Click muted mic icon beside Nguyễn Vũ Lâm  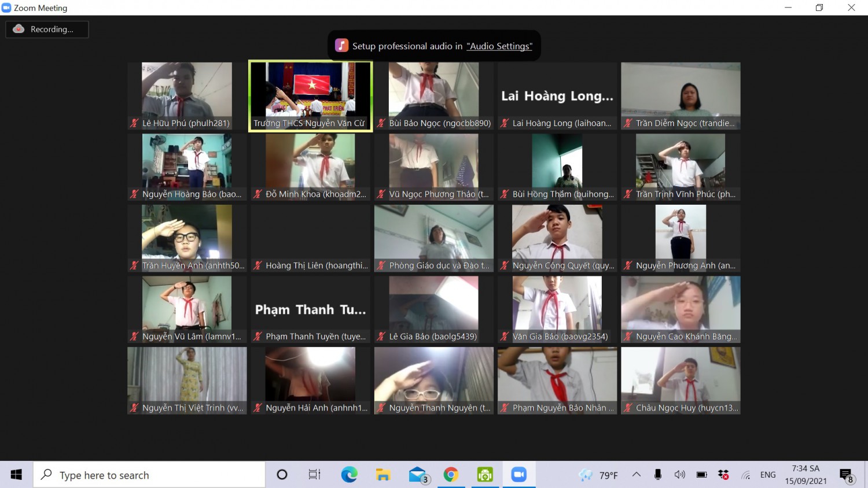134,337
